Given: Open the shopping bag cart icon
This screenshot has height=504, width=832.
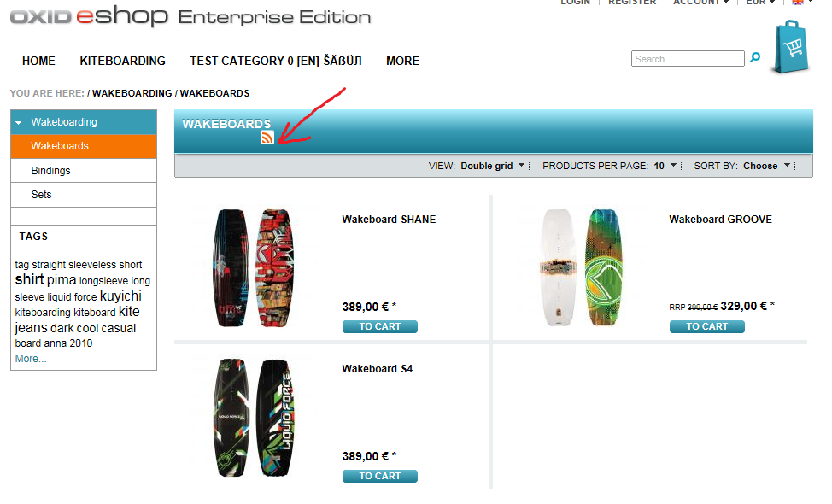Looking at the screenshot, I should 790,47.
